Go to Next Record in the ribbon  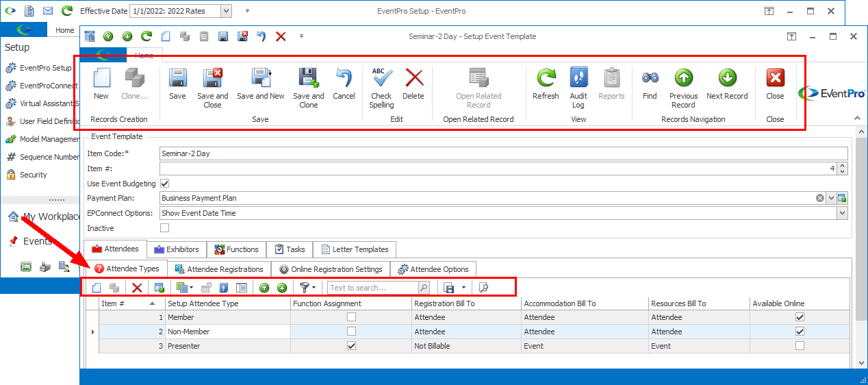(x=727, y=84)
